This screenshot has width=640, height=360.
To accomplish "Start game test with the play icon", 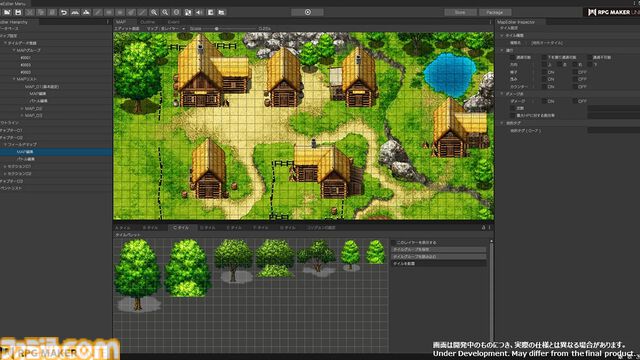I will [x=308, y=12].
